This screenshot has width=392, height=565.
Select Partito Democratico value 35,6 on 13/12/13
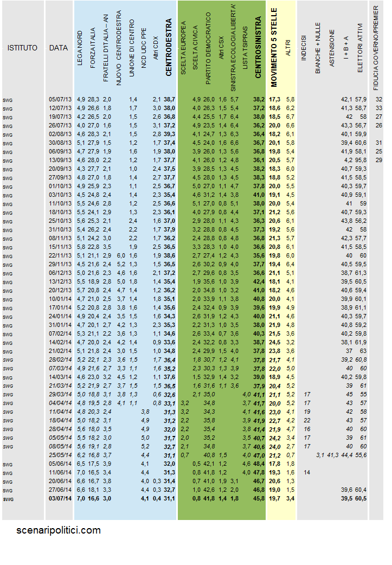click(209, 281)
